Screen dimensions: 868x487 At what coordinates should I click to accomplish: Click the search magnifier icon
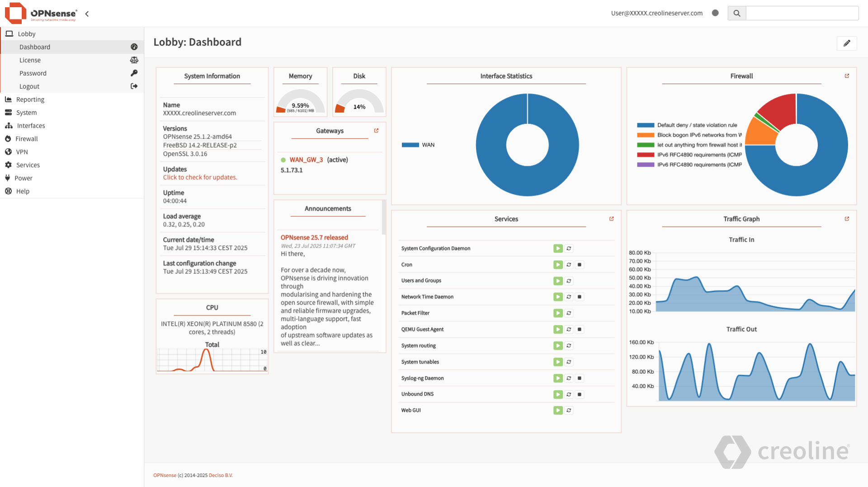click(736, 13)
